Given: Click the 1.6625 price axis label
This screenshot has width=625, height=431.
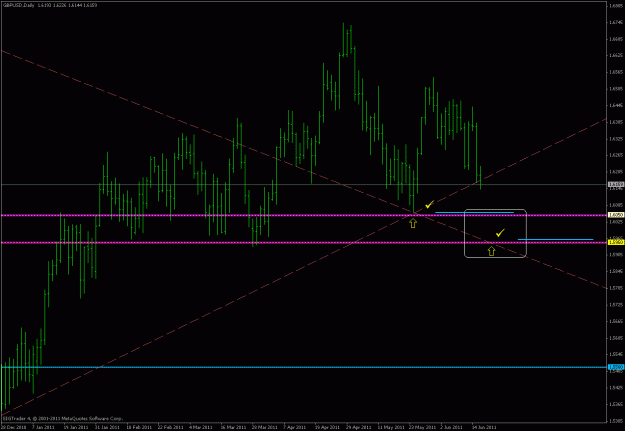Looking at the screenshot, I should tap(615, 56).
